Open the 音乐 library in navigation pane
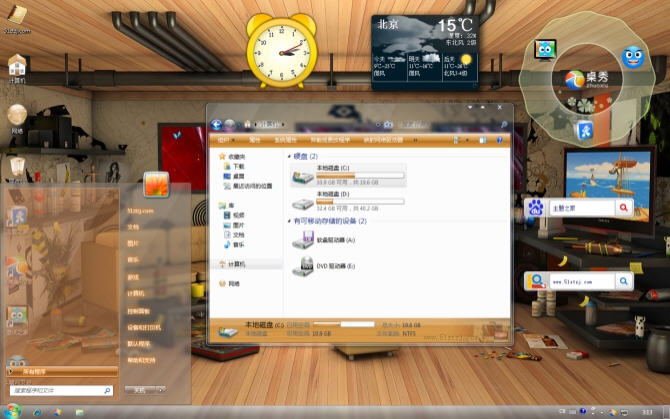The height and width of the screenshot is (419, 670). (x=234, y=245)
